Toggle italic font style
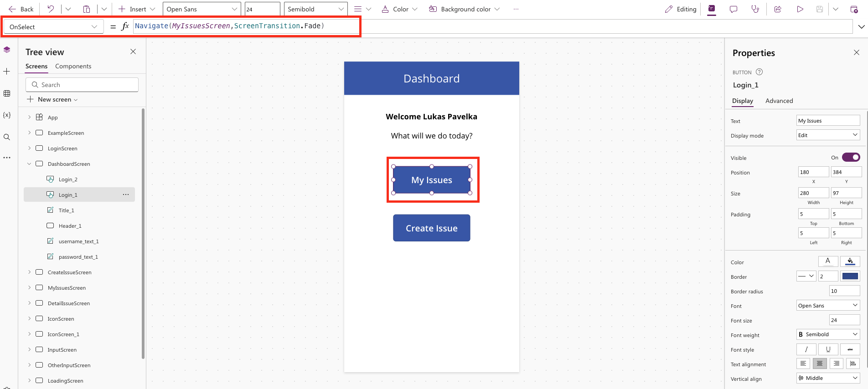Screen dimensions: 868x389 [x=806, y=349]
